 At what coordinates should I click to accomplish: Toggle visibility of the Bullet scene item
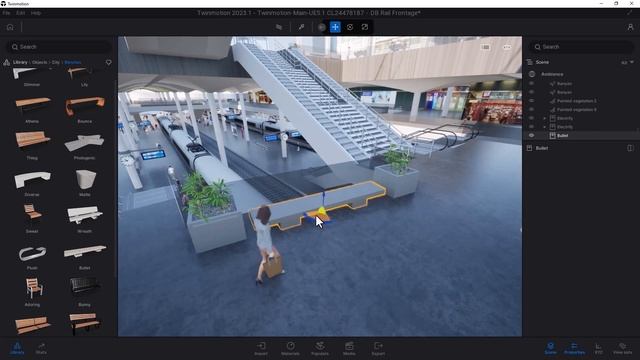point(531,136)
